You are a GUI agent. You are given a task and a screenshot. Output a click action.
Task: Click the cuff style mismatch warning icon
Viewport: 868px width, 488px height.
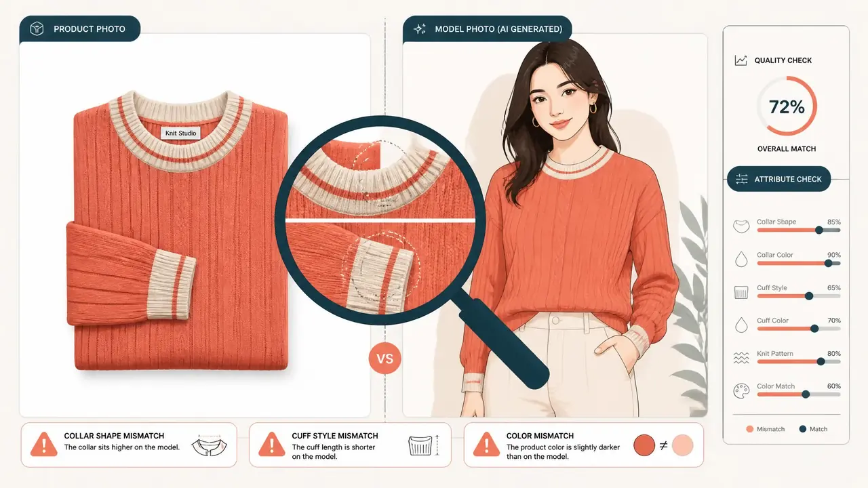(x=273, y=445)
